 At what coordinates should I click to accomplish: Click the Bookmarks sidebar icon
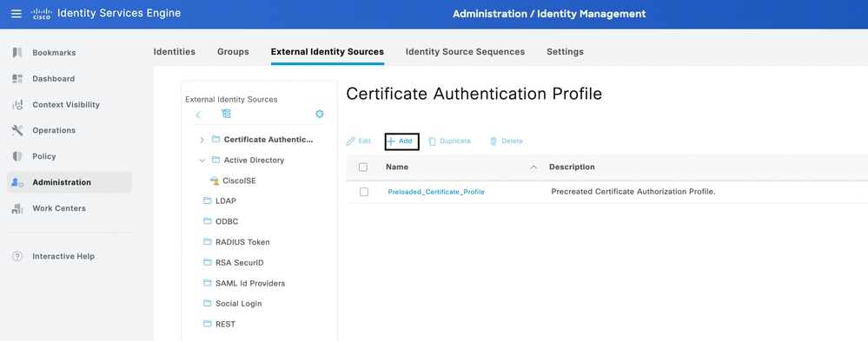click(17, 53)
